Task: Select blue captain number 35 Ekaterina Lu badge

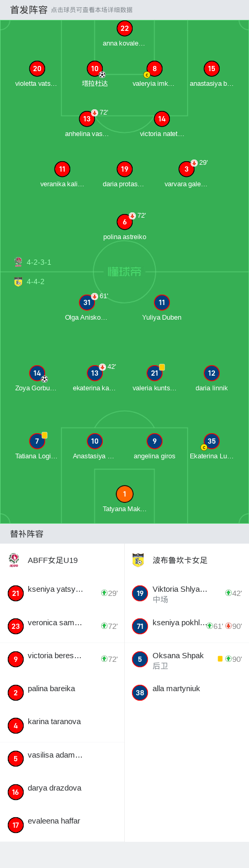Action: coord(211,441)
